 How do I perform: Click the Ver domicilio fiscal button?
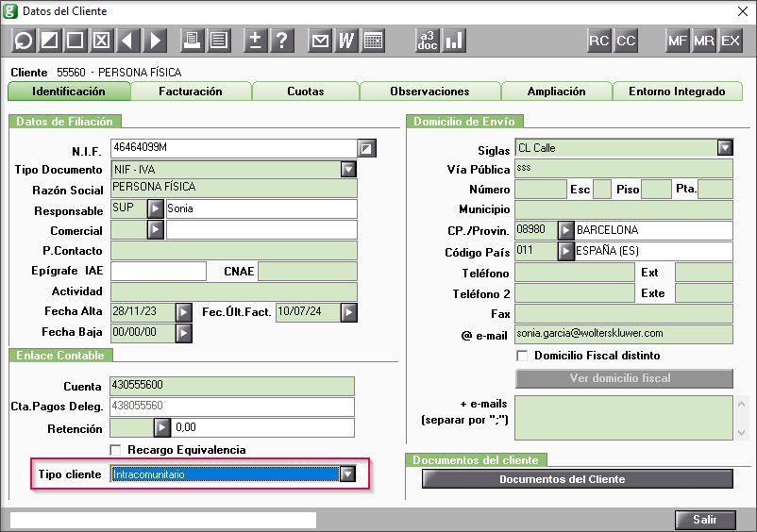(x=624, y=378)
